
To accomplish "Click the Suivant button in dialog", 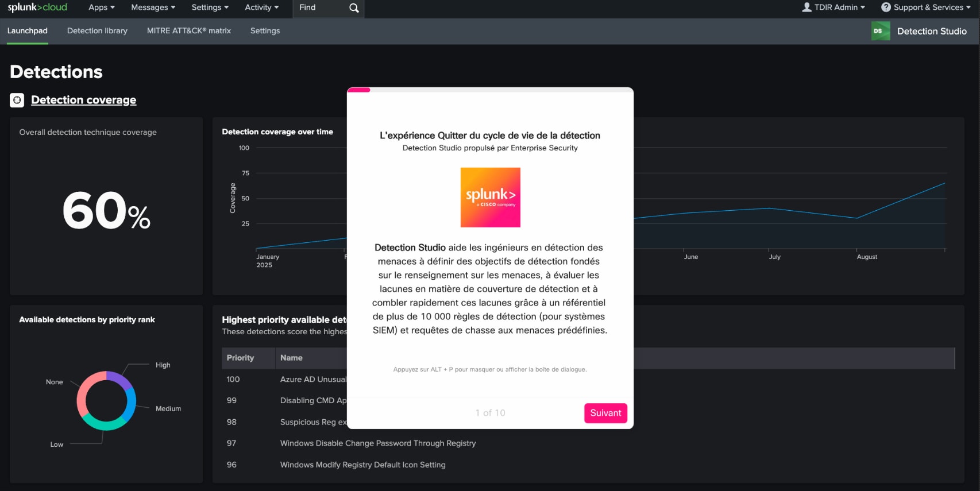I will point(605,413).
